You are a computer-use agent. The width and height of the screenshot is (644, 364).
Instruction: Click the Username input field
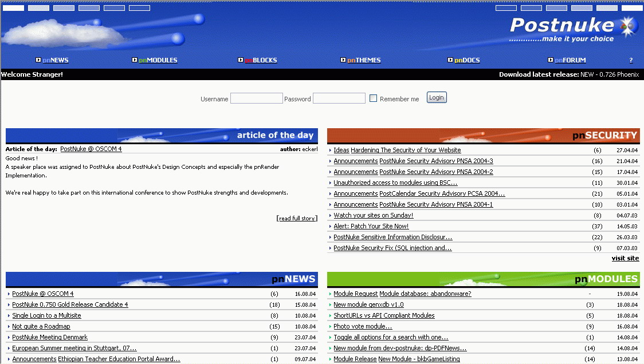tap(256, 98)
